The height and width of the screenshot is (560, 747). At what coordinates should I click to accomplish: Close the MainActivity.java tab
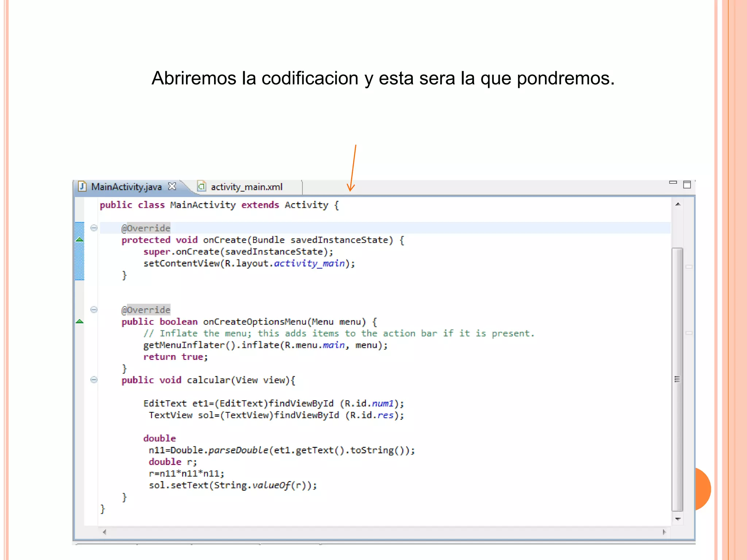172,186
